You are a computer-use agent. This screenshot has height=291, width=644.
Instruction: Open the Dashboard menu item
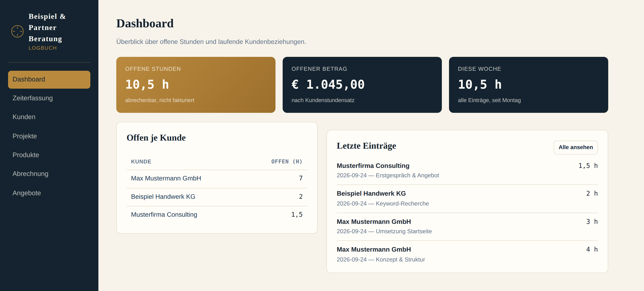point(49,79)
